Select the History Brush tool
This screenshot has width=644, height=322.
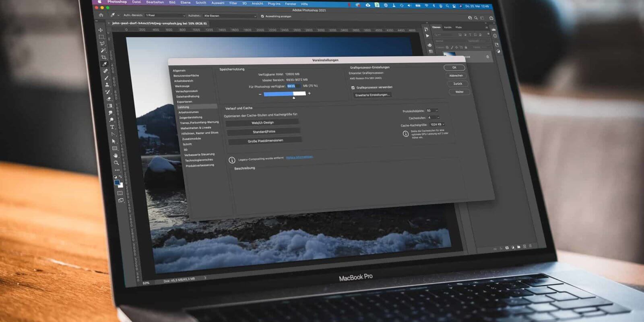pos(108,92)
